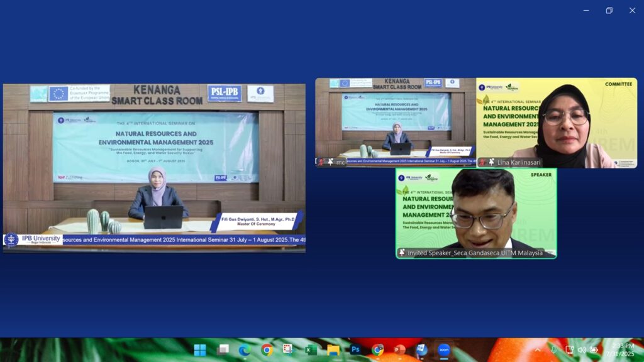Open the Windows Start menu
Viewport: 644px width, 362px height.
(x=200, y=350)
